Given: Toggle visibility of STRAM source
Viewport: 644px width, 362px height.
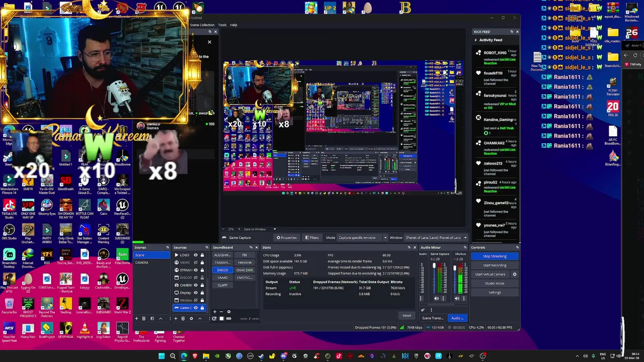Looking at the screenshot, I should coord(196,270).
